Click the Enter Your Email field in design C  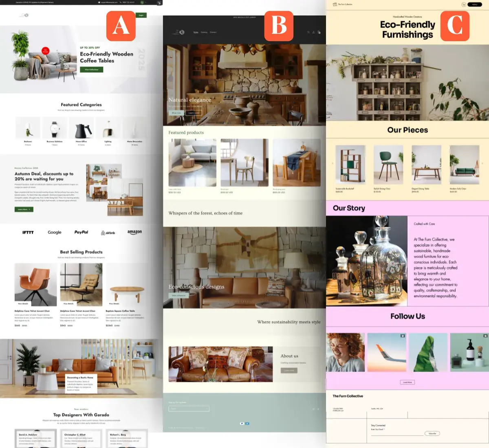pyautogui.click(x=397, y=433)
